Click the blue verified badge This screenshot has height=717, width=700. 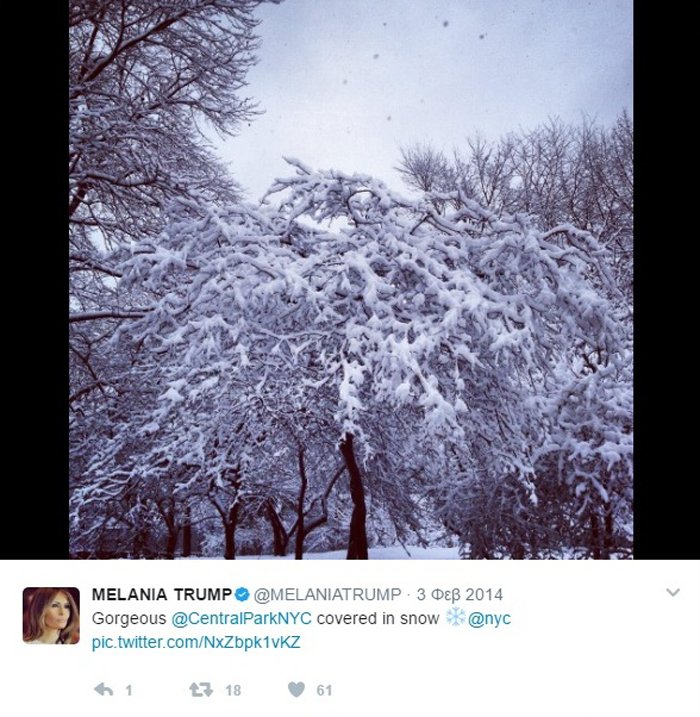pyautogui.click(x=242, y=594)
